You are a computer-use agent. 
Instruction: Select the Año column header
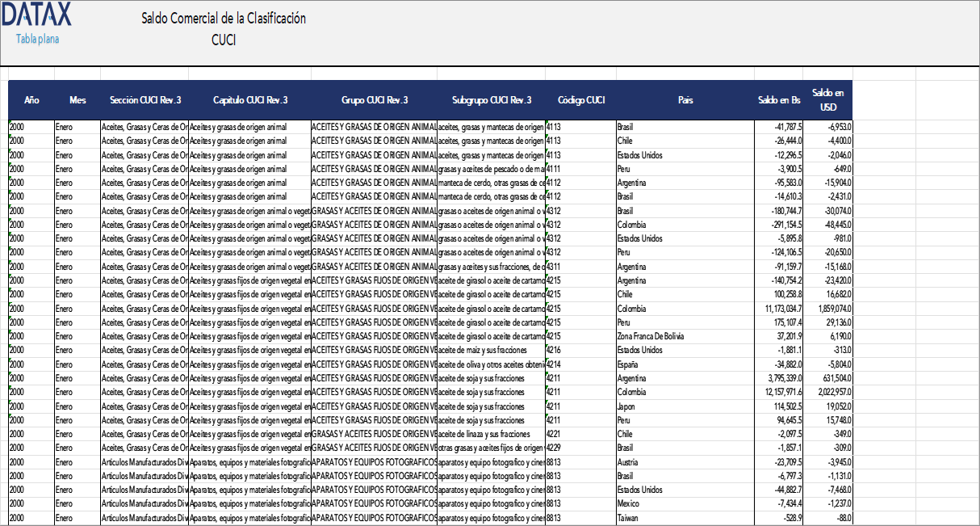pyautogui.click(x=31, y=100)
